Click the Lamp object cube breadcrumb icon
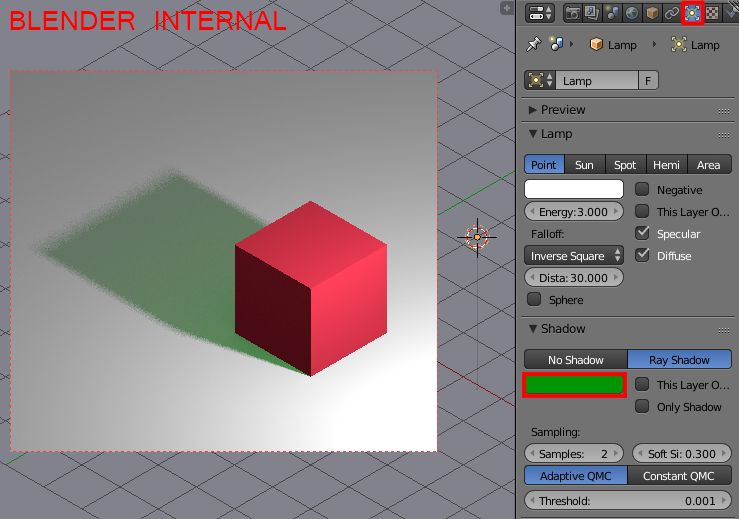Screen dimensions: 739x519 [x=596, y=44]
